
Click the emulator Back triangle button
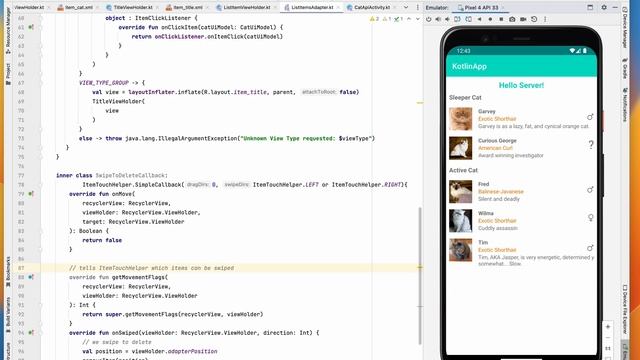(480, 19)
